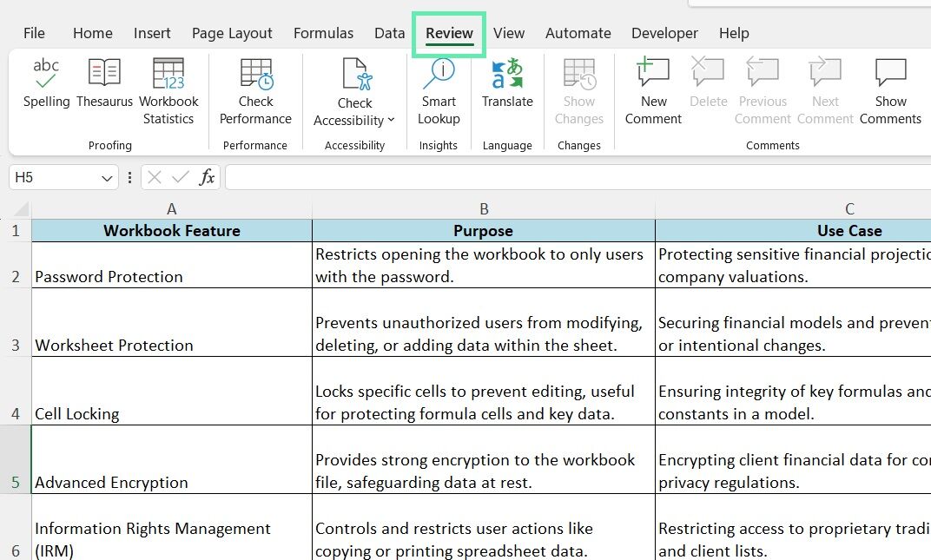Click cell 'Encrypting client financial data'
The image size is (931, 560).
click(x=793, y=459)
